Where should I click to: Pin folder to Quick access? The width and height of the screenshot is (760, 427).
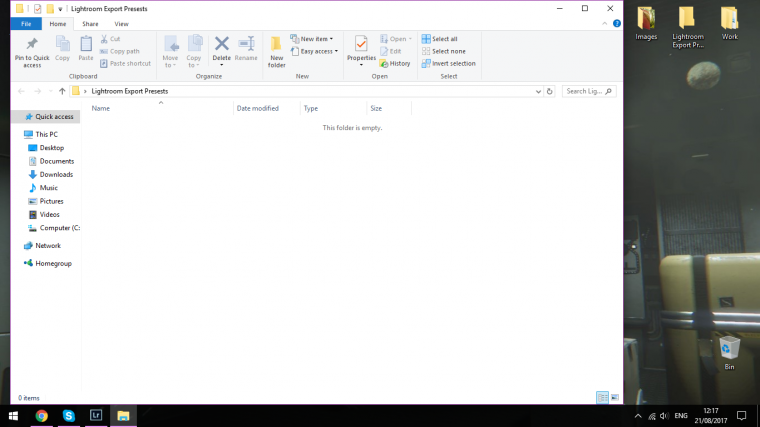32,52
